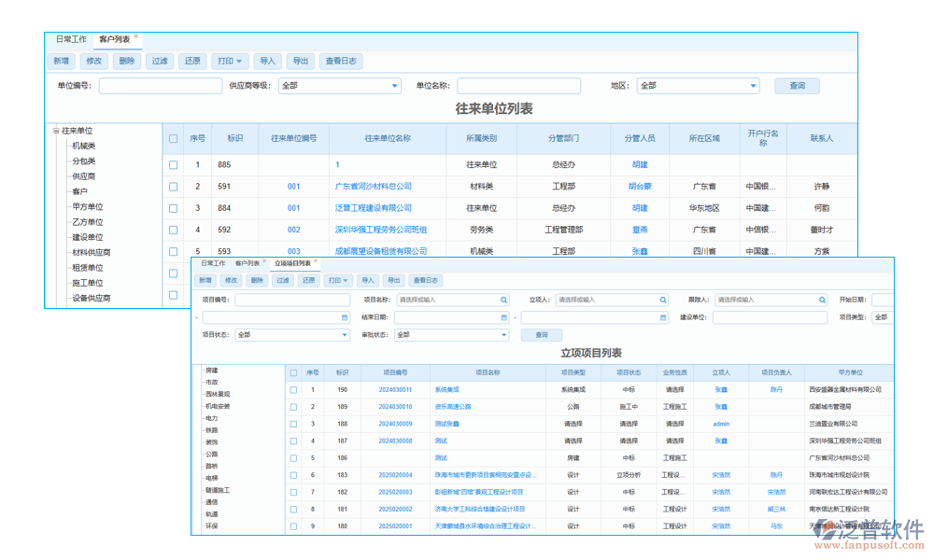Screen dimensions: 934x560
Task: Expand the 地区 dropdown list
Action: 753,86
